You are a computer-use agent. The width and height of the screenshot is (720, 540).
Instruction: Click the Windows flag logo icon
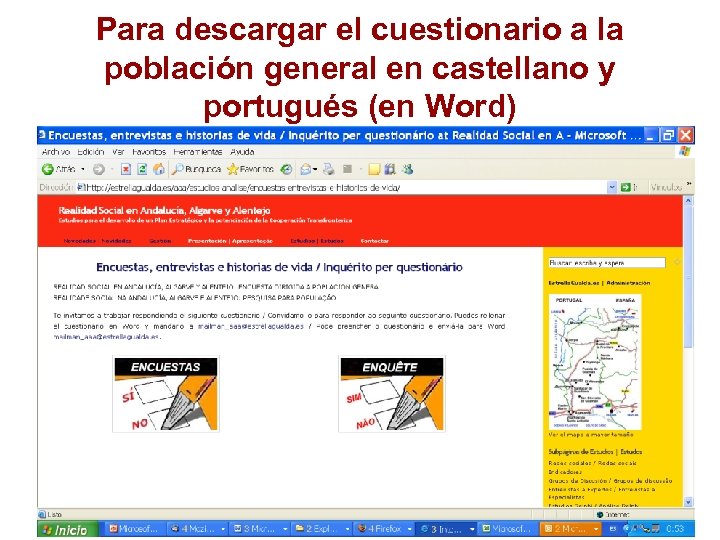(x=684, y=152)
